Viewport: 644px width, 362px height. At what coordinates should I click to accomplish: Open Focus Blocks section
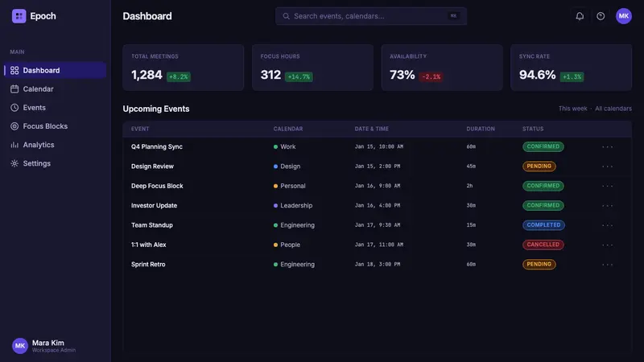click(x=55, y=126)
